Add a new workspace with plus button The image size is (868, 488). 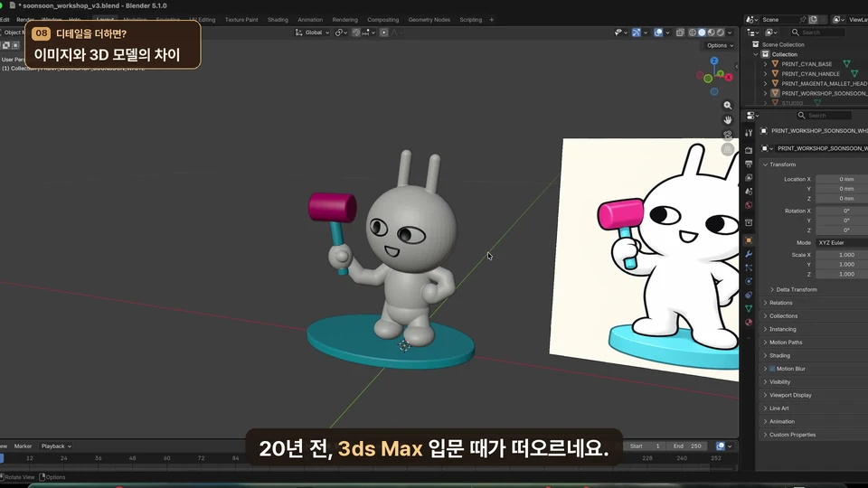(491, 20)
